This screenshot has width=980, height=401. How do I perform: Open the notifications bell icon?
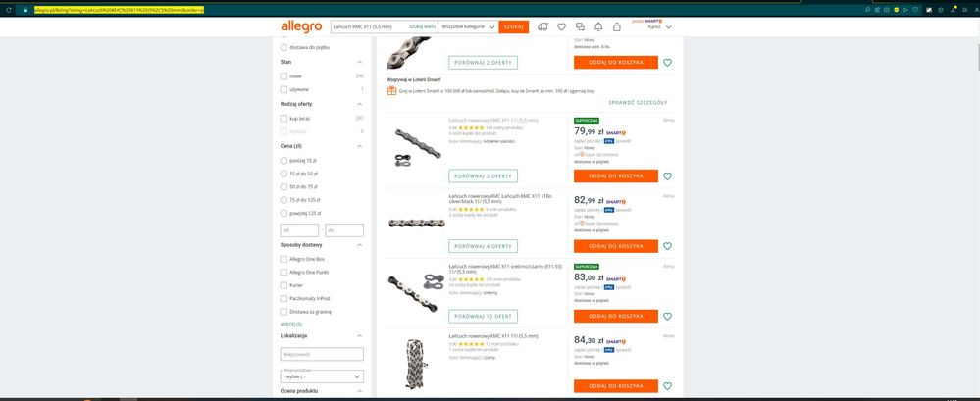pos(598,26)
